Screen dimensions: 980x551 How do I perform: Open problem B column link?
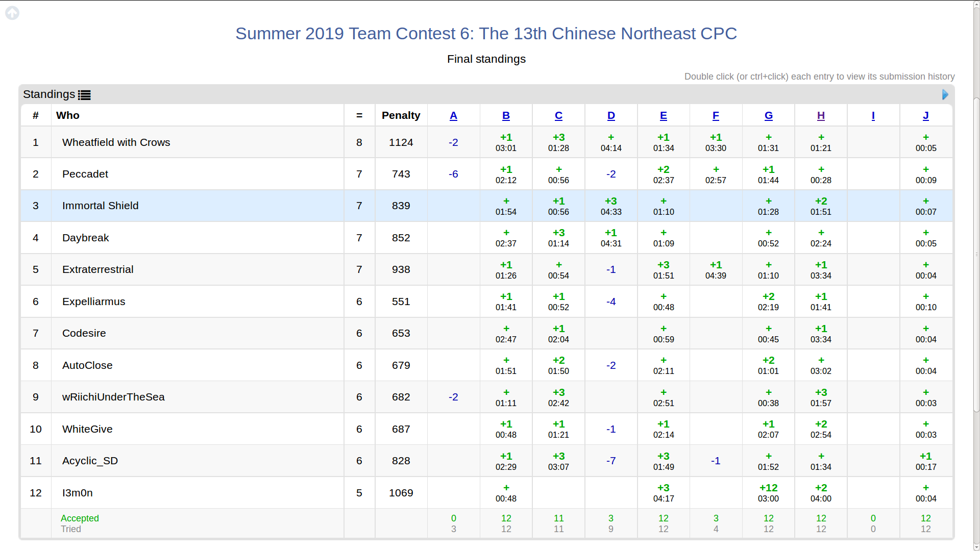[506, 116]
